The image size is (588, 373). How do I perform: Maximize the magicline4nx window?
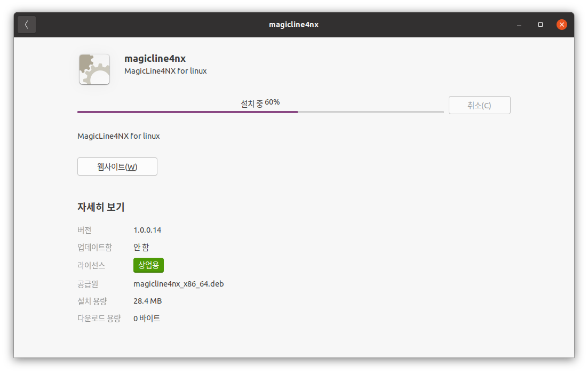tap(541, 25)
